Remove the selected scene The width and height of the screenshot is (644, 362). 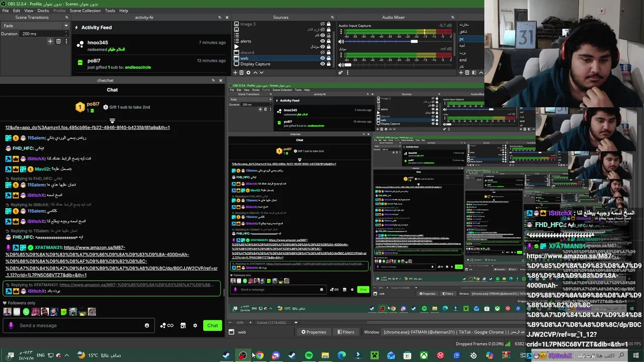coord(467,72)
